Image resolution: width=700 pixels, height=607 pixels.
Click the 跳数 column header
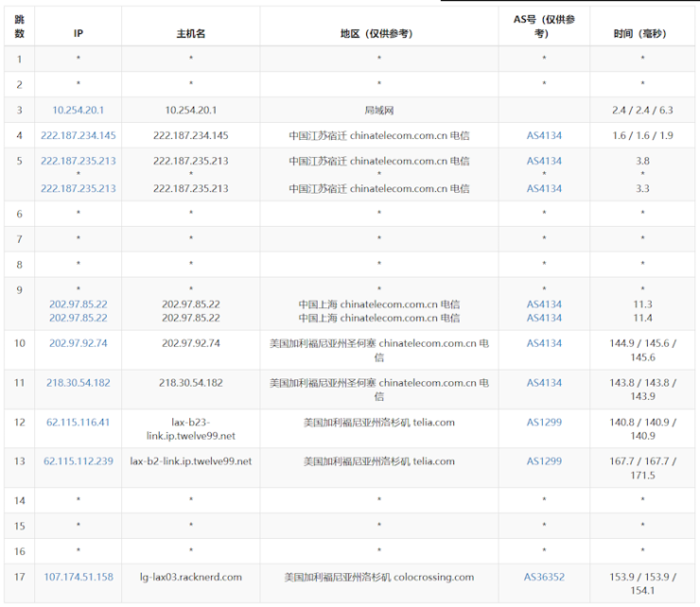[19, 26]
